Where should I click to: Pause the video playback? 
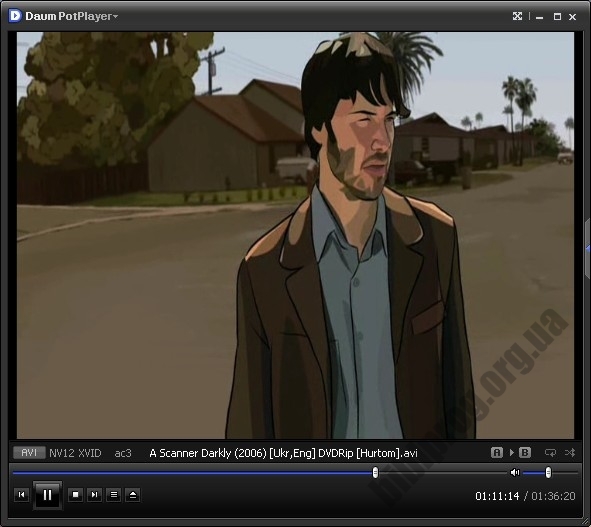[47, 495]
